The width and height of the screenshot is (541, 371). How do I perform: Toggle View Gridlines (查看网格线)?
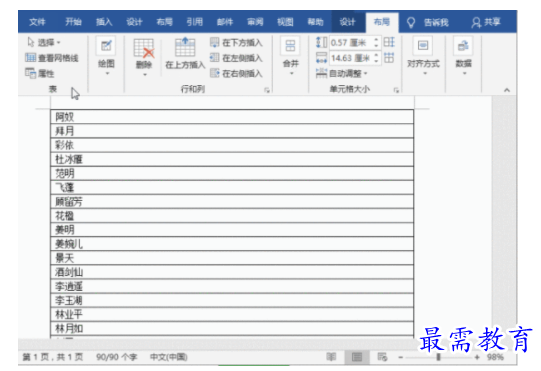[x=52, y=58]
